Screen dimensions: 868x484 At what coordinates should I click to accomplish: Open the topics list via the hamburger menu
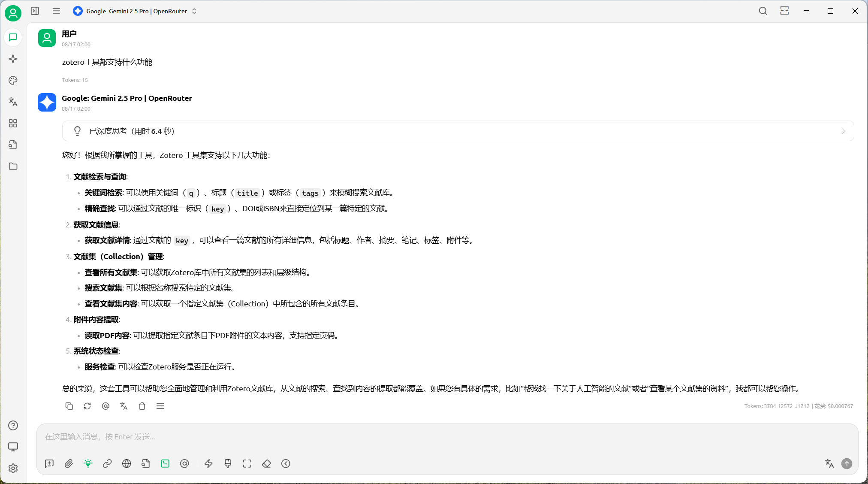tap(56, 11)
